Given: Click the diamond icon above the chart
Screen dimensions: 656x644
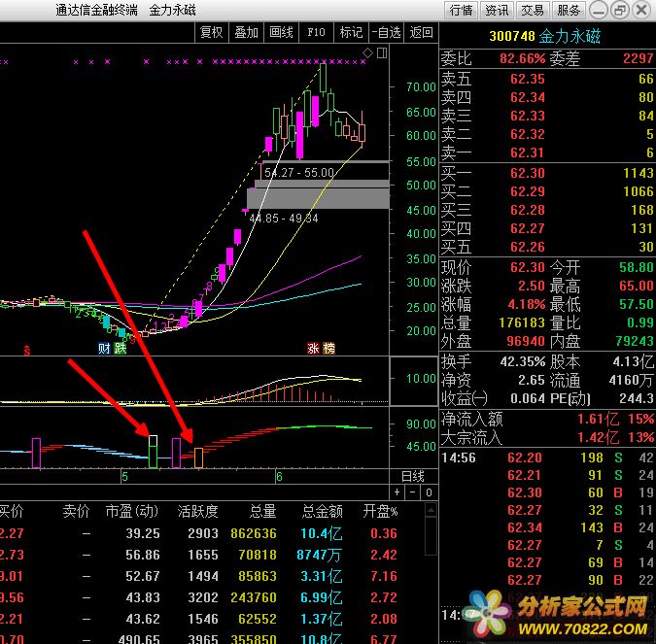Looking at the screenshot, I should (x=367, y=52).
